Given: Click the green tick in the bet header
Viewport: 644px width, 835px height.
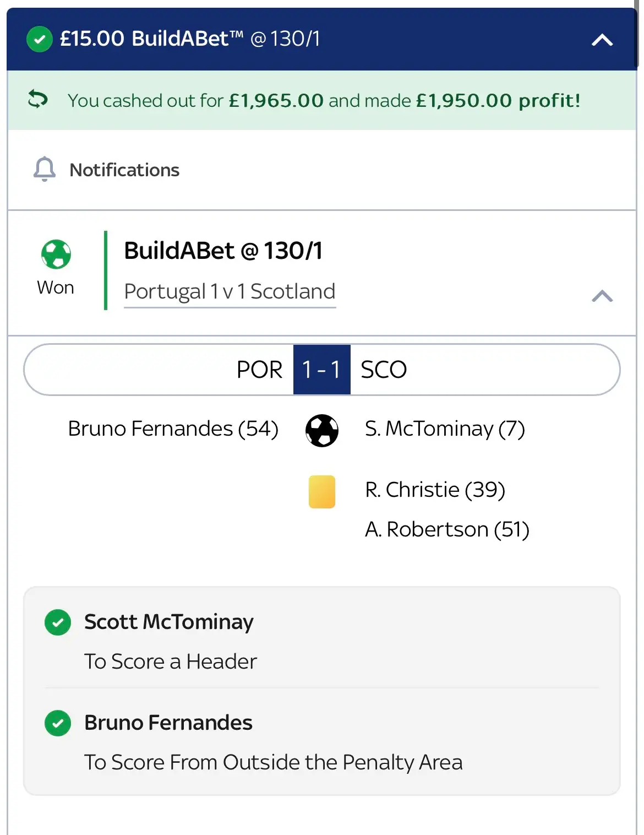Looking at the screenshot, I should [x=40, y=39].
